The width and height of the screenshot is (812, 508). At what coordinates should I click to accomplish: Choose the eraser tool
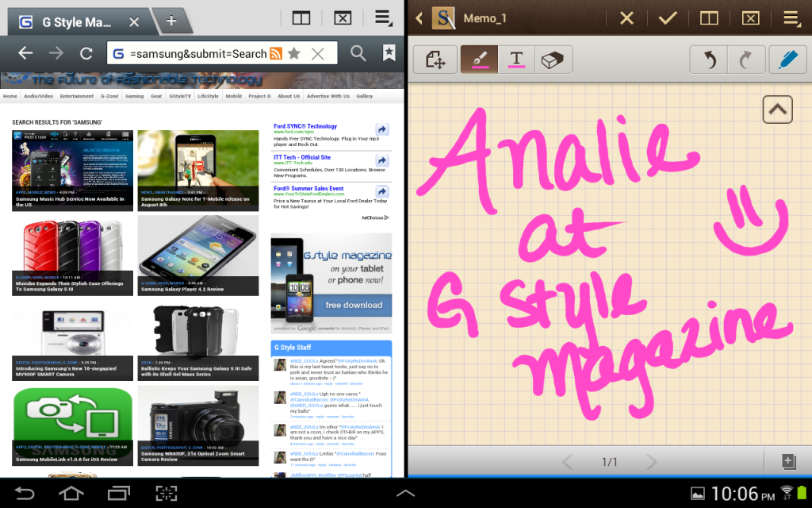(x=553, y=60)
